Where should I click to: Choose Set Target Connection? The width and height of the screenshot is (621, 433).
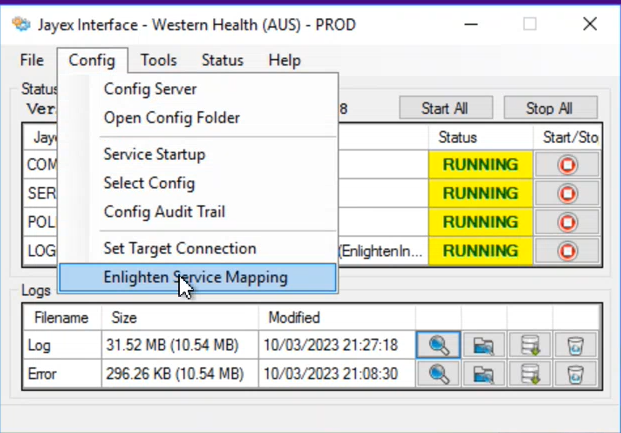pyautogui.click(x=198, y=248)
